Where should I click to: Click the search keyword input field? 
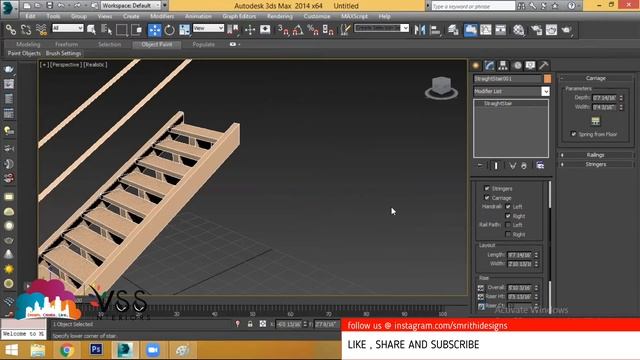coord(473,6)
